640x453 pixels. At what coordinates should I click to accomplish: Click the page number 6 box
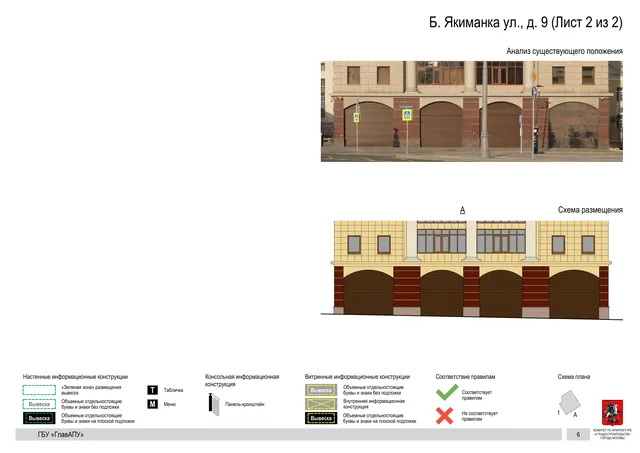click(x=578, y=435)
